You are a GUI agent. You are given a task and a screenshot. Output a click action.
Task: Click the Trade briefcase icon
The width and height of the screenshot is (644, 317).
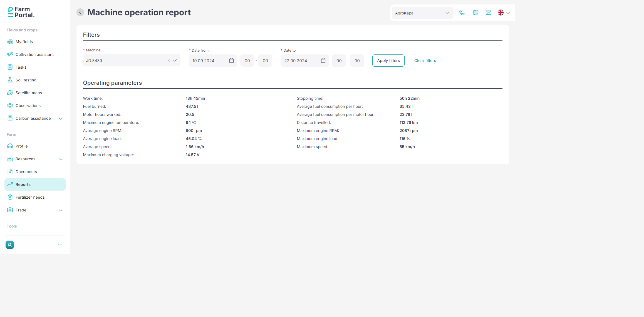10,210
